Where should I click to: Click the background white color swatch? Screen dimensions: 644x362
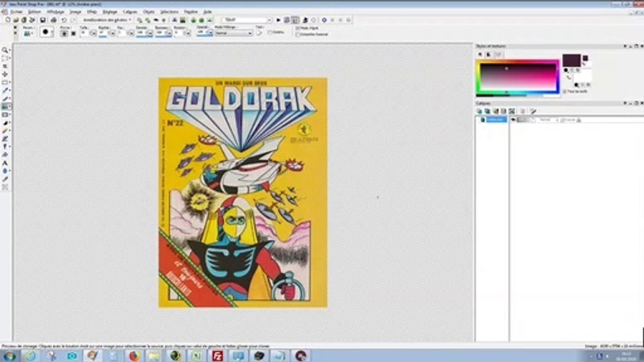pyautogui.click(x=582, y=76)
